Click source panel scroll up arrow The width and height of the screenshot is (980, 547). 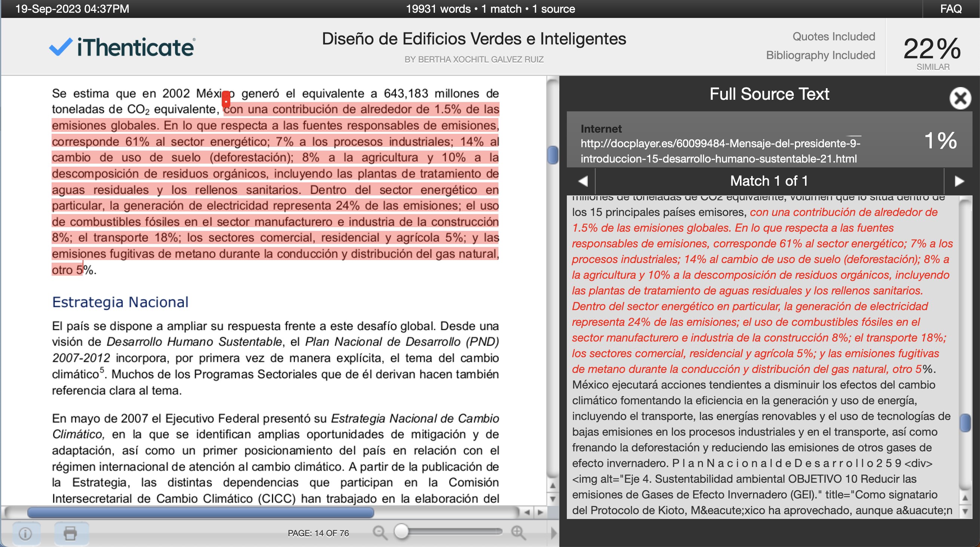[x=965, y=498]
